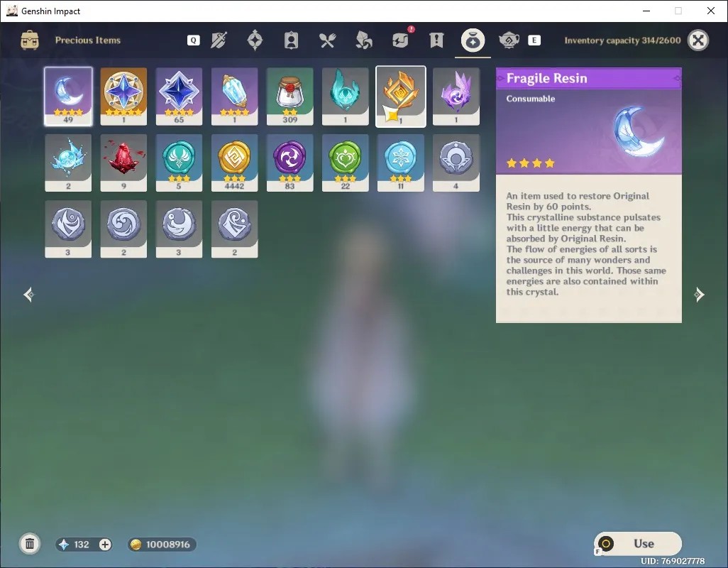Open the Weapons inventory tab
Screen dimensions: 728x568
pyautogui.click(x=219, y=40)
